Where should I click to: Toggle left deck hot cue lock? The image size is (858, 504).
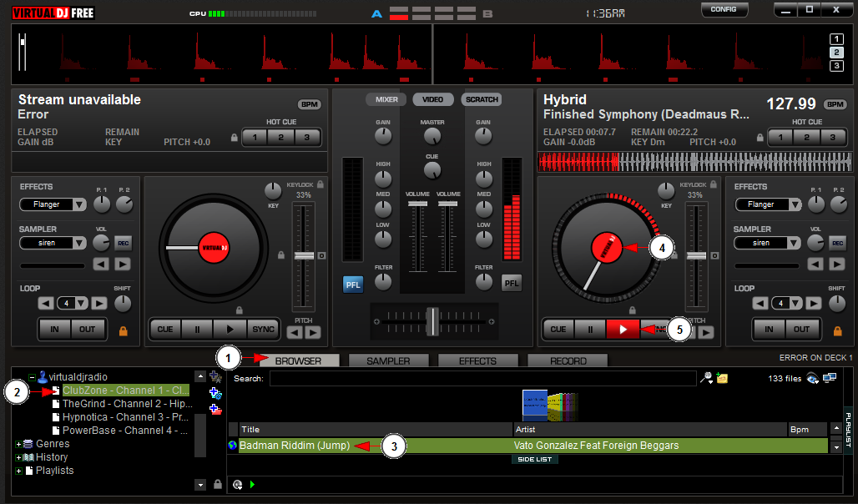tap(235, 138)
